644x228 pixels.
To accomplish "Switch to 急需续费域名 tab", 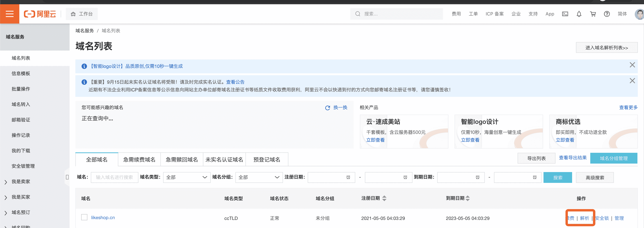I will (x=139, y=160).
